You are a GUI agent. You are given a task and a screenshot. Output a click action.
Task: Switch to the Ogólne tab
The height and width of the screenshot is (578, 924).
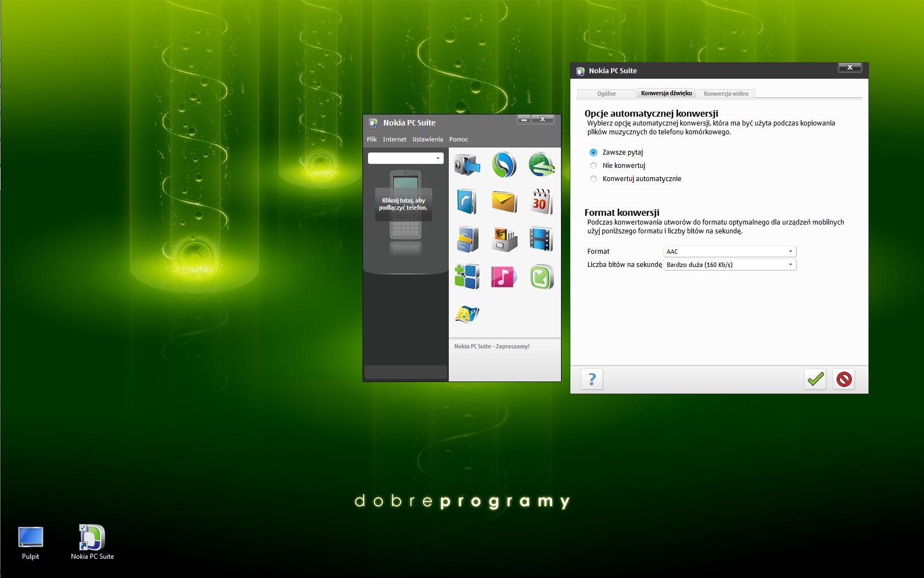pos(607,94)
